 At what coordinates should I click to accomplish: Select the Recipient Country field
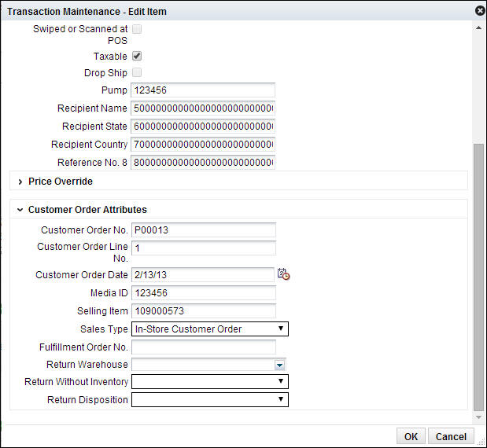coord(203,145)
